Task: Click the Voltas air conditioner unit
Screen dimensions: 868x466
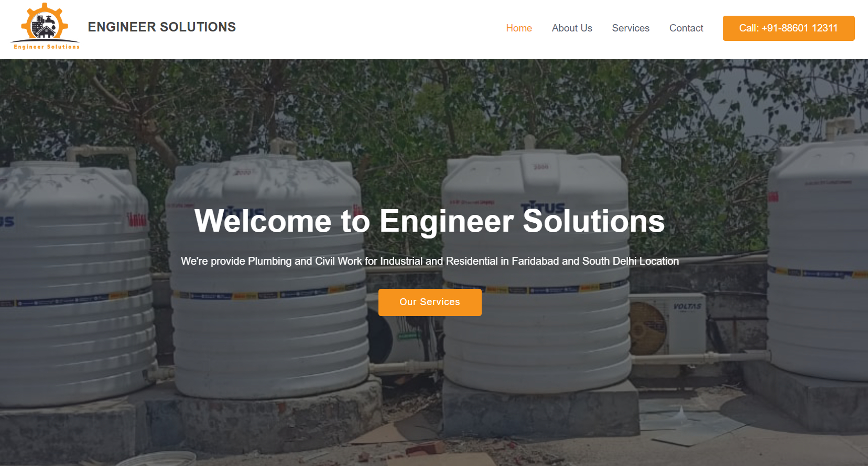Action: 667,325
